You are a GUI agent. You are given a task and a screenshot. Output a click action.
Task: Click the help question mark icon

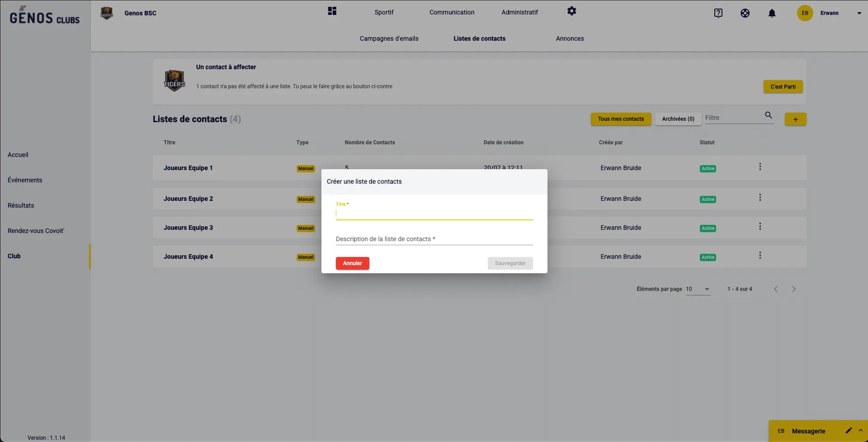(x=718, y=13)
